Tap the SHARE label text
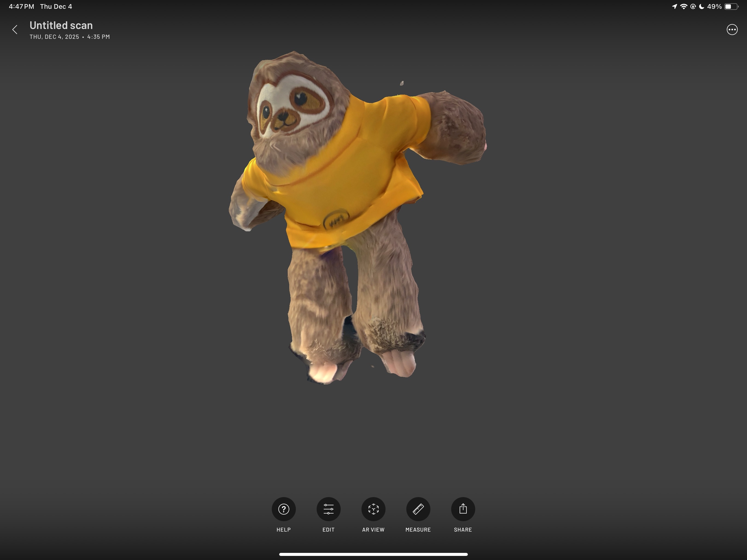This screenshot has width=747, height=560. click(463, 530)
